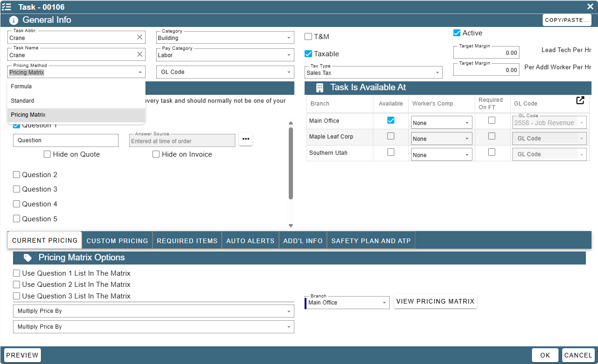
Task: Open the branch availability pop-out icon
Action: tap(580, 100)
